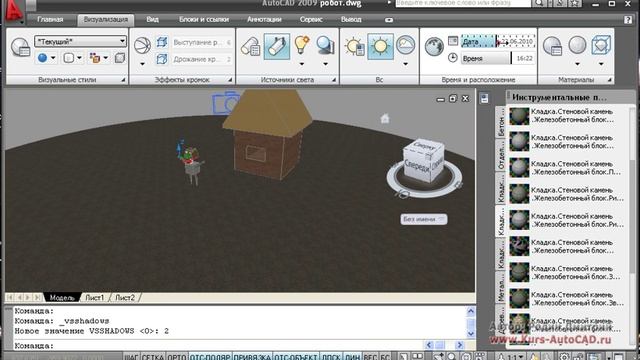Screen dimensions: 640x360
Task: Expand the Источники света panel arrow
Action: tap(334, 80)
